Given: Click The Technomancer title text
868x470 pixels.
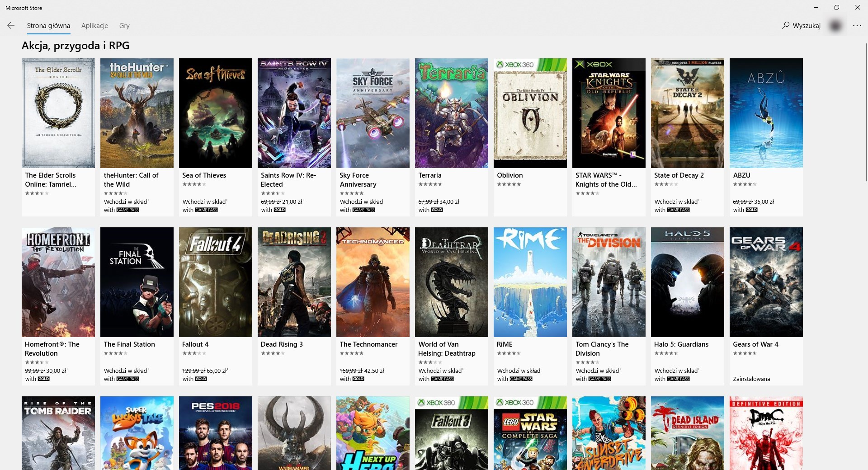Looking at the screenshot, I should point(368,344).
